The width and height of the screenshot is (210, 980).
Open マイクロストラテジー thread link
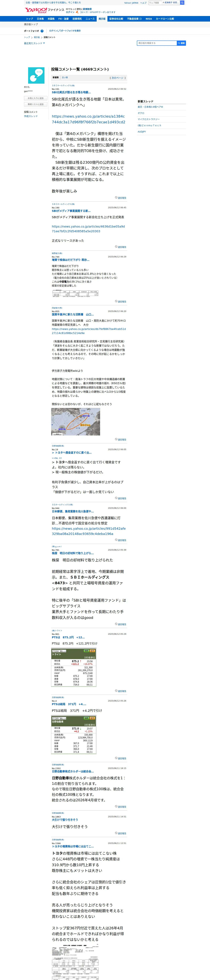click(149, 119)
